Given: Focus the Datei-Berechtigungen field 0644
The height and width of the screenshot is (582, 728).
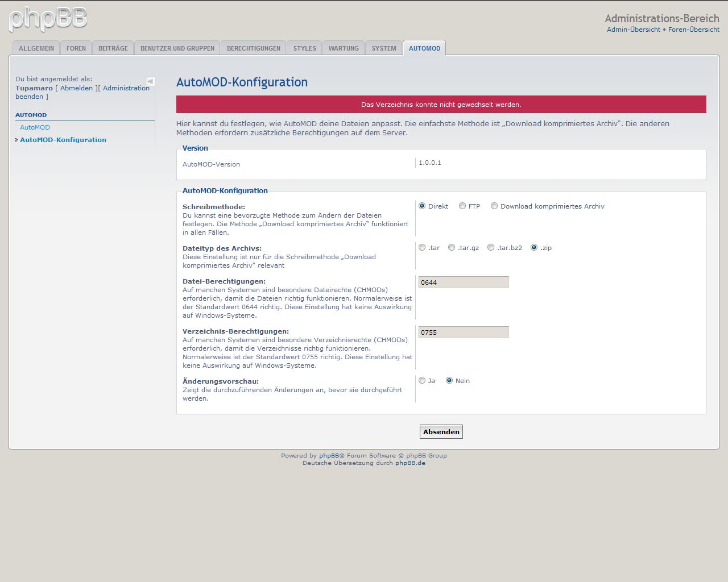Looking at the screenshot, I should pos(464,282).
